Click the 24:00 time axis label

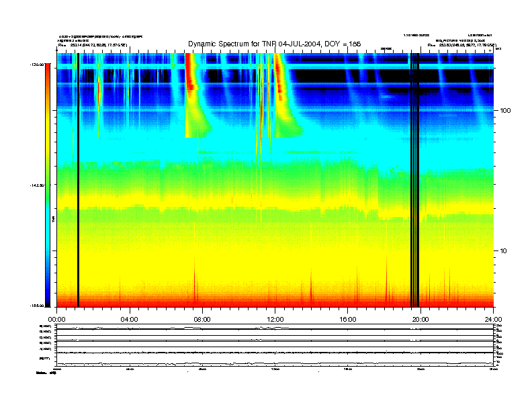click(493, 320)
